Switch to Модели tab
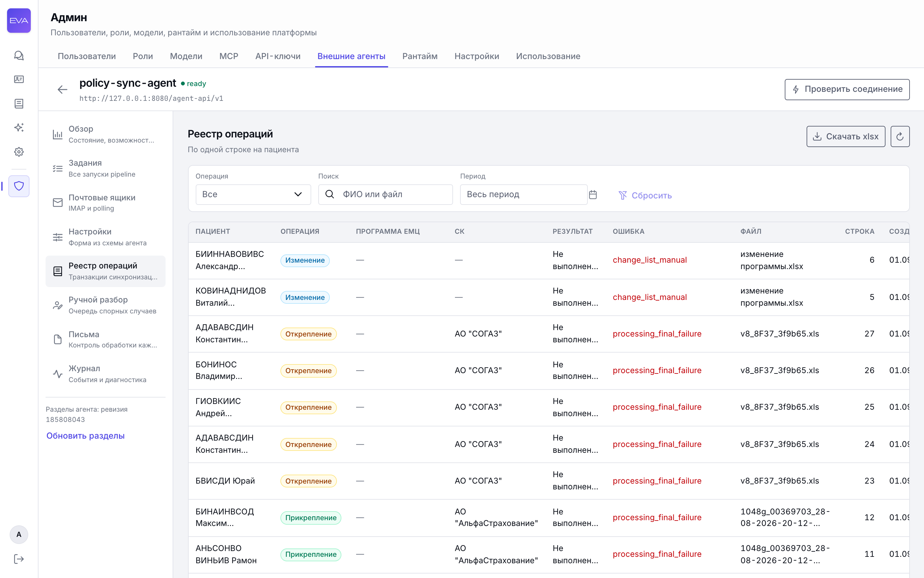This screenshot has width=924, height=578. pos(186,56)
